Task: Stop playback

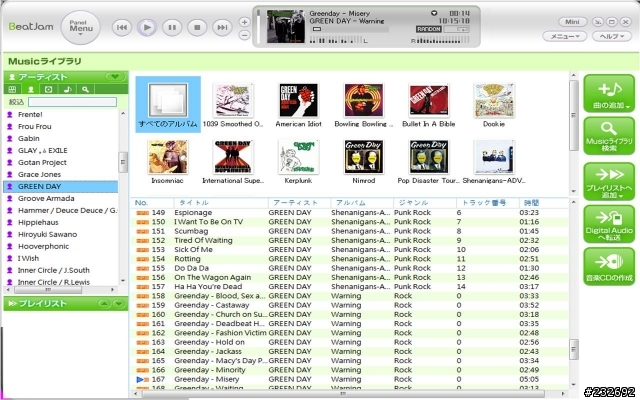Action: (x=197, y=28)
